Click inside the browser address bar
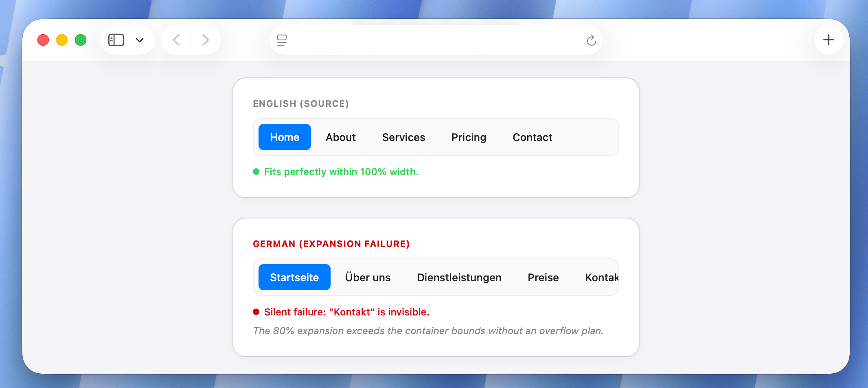This screenshot has height=388, width=868. pos(436,40)
